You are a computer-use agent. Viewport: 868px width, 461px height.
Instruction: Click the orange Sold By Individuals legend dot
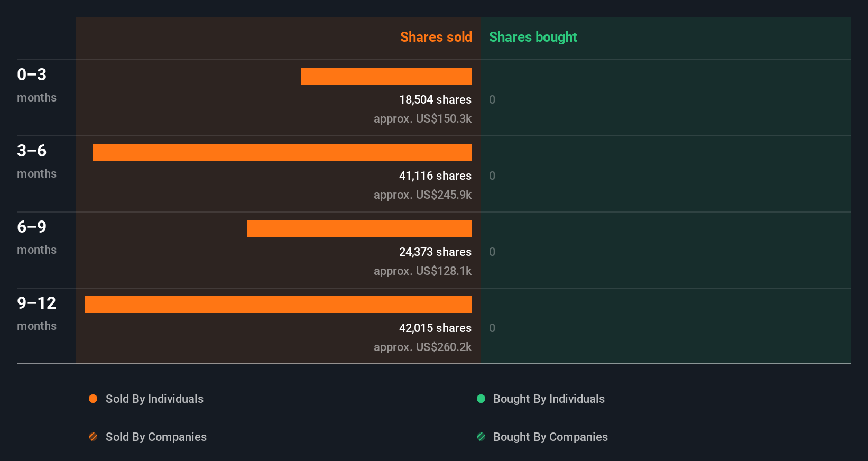point(93,399)
